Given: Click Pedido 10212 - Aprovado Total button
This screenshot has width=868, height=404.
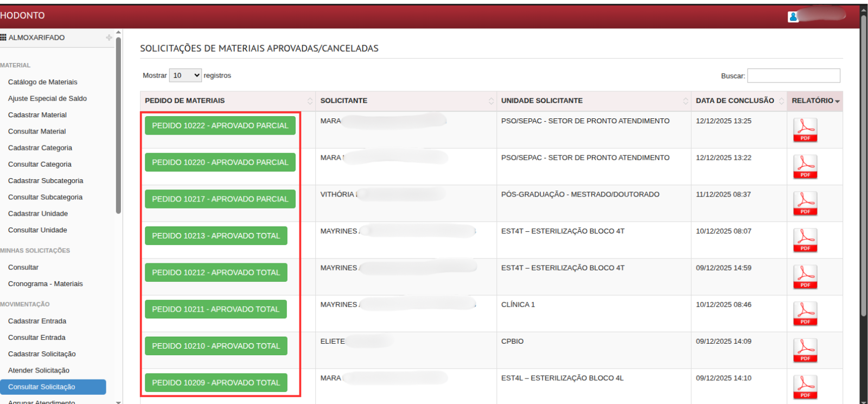Looking at the screenshot, I should pos(216,273).
